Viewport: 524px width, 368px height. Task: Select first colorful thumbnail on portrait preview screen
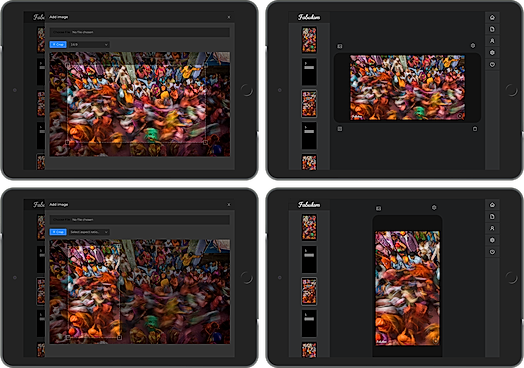click(309, 228)
